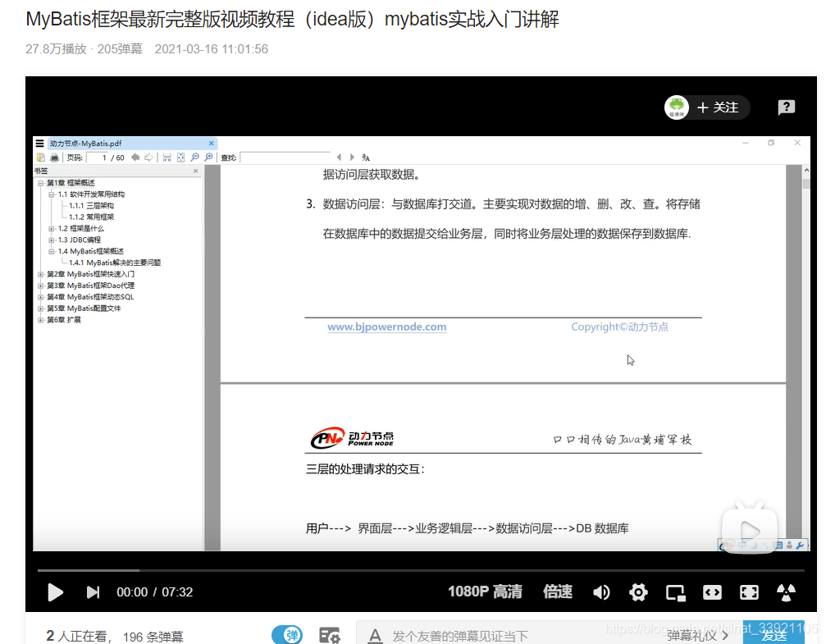Screen dimensions: 826x644
Task: Open the danmaku font style A icon
Action: [375, 636]
